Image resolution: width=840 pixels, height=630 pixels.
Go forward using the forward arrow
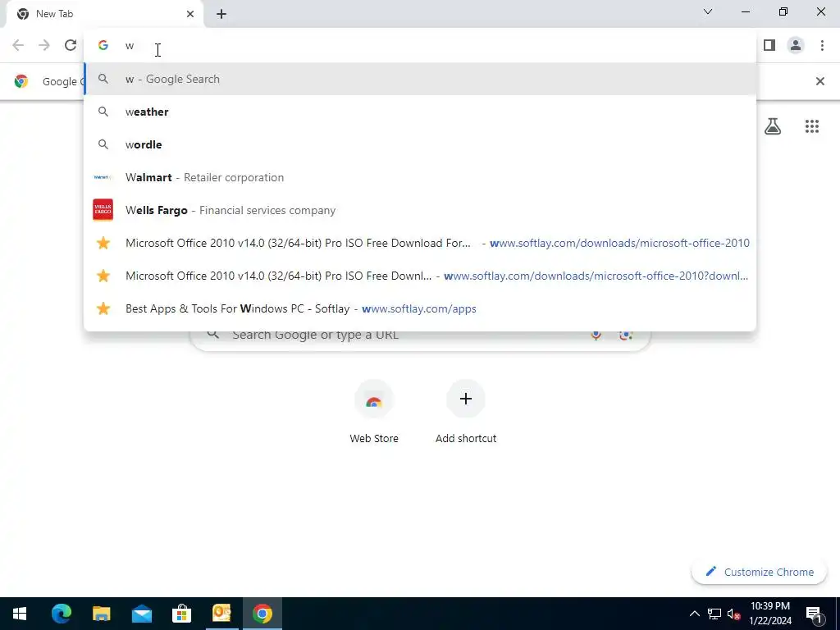[x=44, y=45]
